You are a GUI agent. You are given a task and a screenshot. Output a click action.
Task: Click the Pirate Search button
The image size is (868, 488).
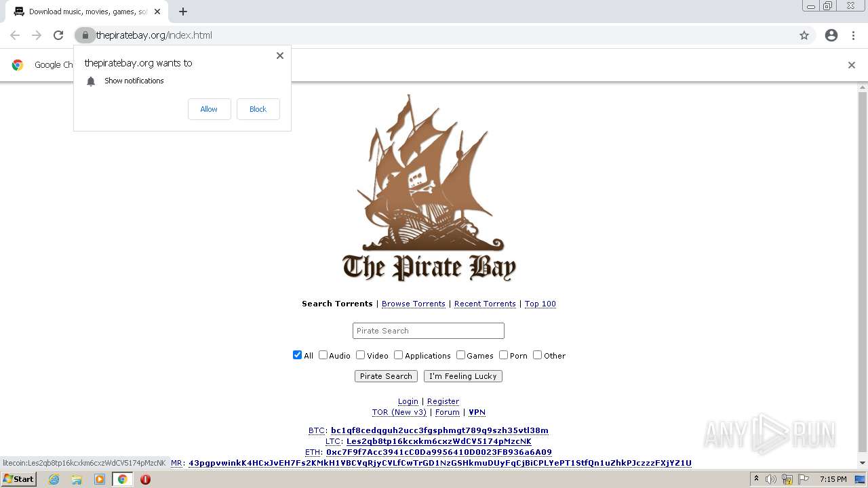click(386, 376)
